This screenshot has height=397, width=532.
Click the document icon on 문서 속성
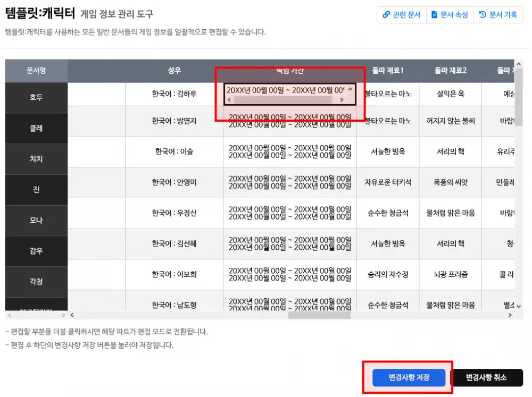pos(434,15)
